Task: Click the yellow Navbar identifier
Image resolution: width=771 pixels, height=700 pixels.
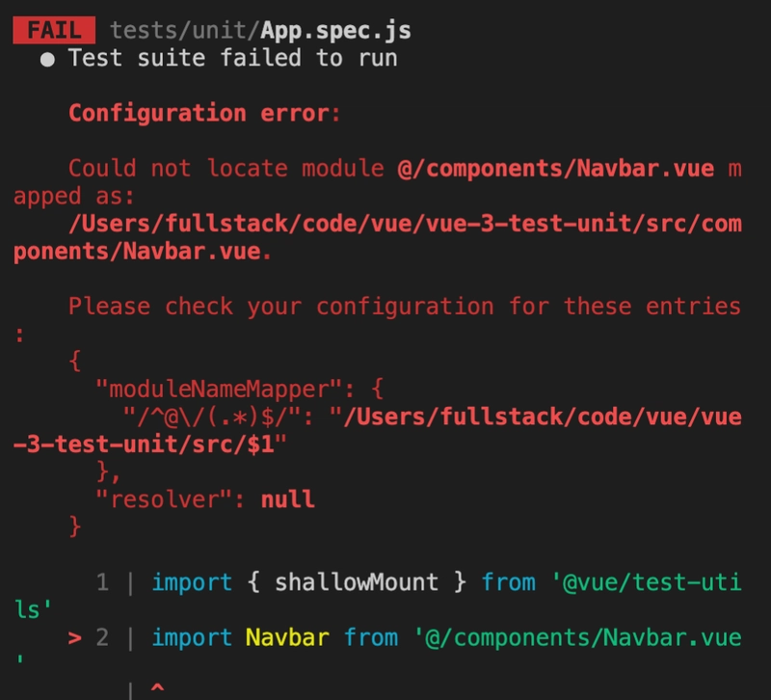Action: tap(287, 637)
